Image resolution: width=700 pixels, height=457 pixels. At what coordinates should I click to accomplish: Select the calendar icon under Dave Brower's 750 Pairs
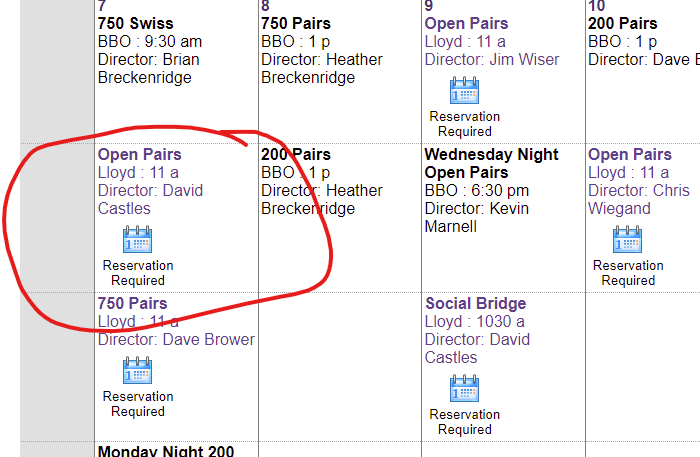137,371
